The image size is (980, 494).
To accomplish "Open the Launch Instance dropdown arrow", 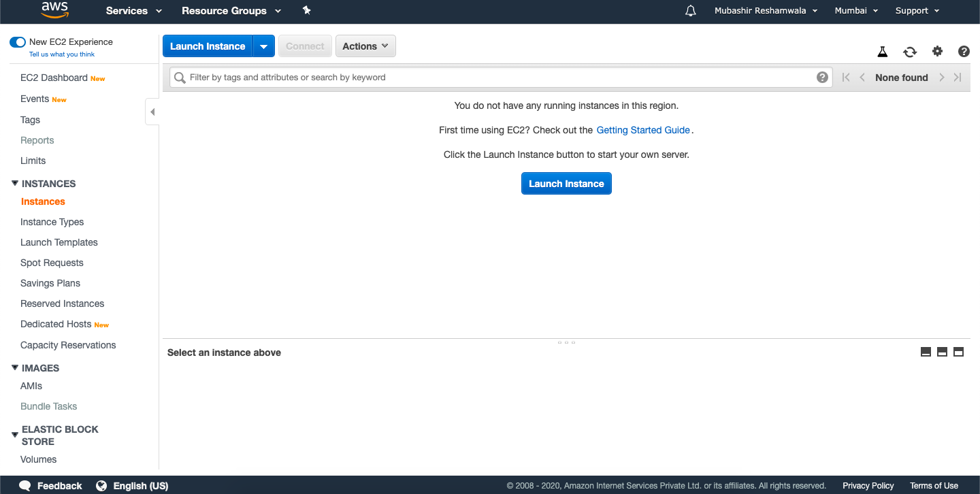I will click(x=263, y=46).
